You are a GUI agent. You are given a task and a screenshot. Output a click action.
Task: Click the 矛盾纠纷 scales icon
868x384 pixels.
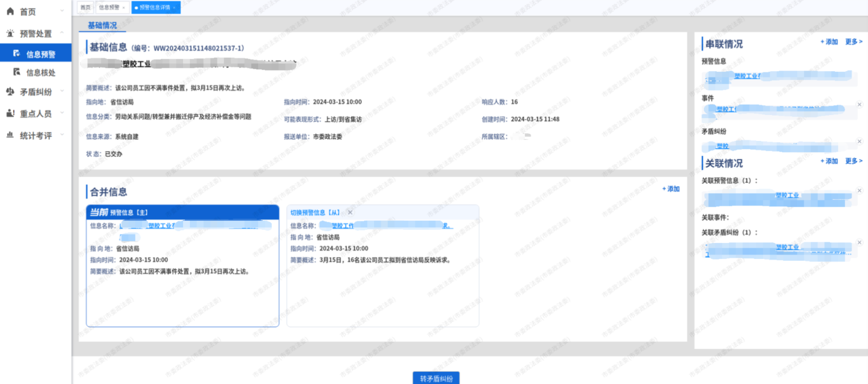pos(10,91)
